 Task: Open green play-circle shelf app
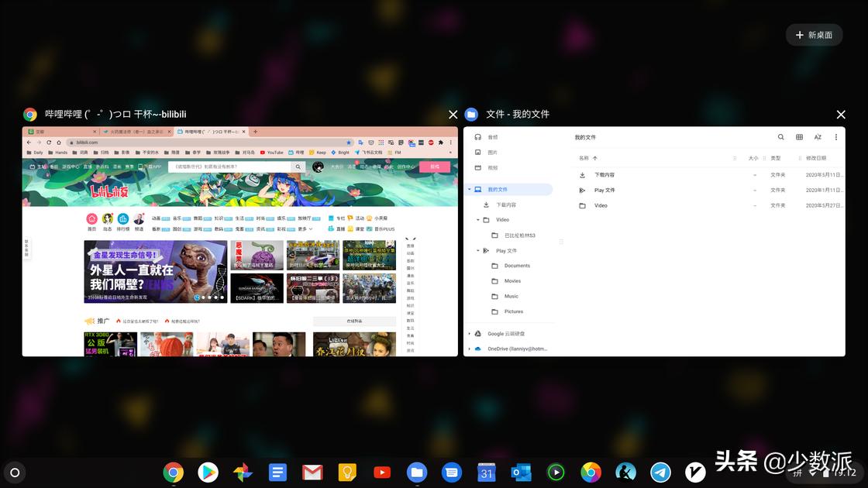[x=556, y=473]
